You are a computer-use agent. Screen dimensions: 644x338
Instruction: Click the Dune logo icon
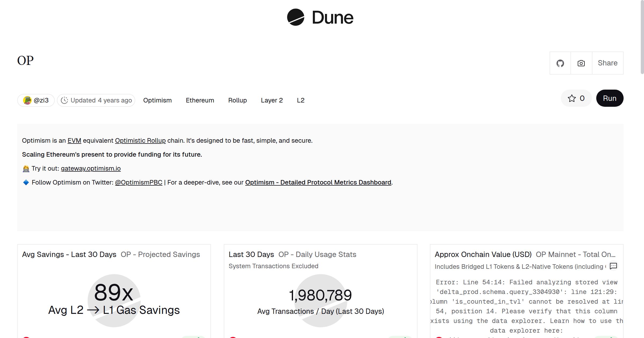point(295,17)
